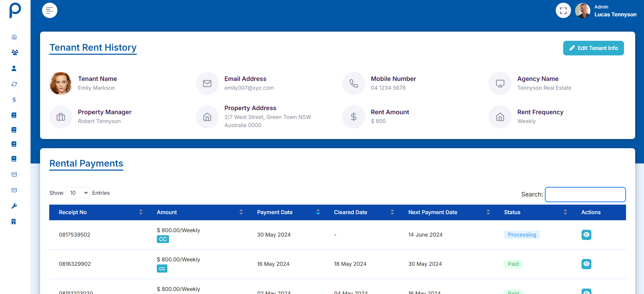Image resolution: width=644 pixels, height=294 pixels.
Task: Click the single user profile sidebar icon
Action: pyautogui.click(x=14, y=68)
